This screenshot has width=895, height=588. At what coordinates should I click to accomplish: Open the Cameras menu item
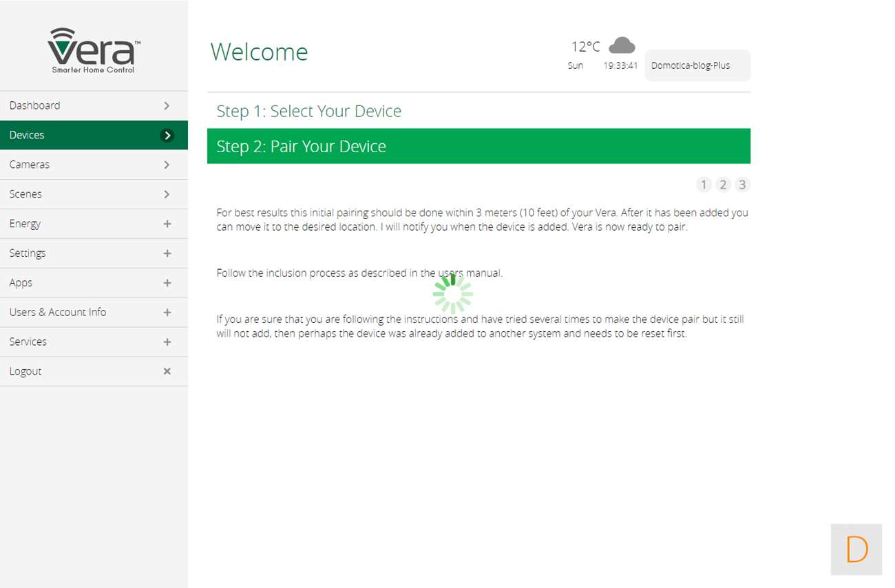(x=30, y=165)
